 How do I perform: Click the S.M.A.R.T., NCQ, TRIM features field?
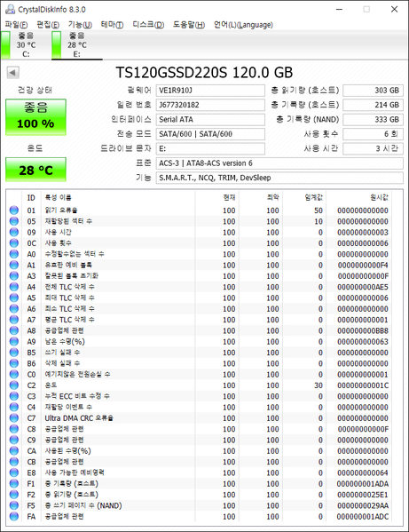(279, 178)
